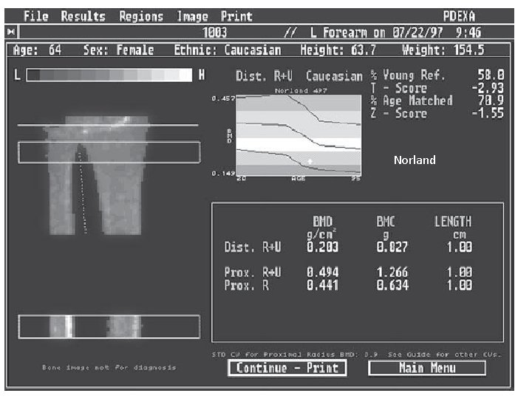Click the Continue - Print button
532x399 pixels.
point(287,368)
